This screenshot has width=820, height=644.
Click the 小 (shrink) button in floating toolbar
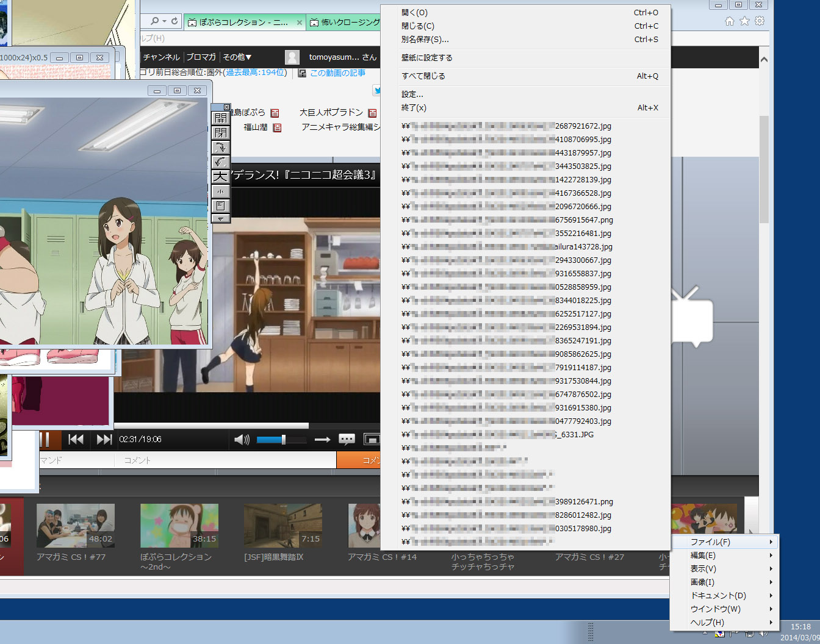(x=220, y=191)
